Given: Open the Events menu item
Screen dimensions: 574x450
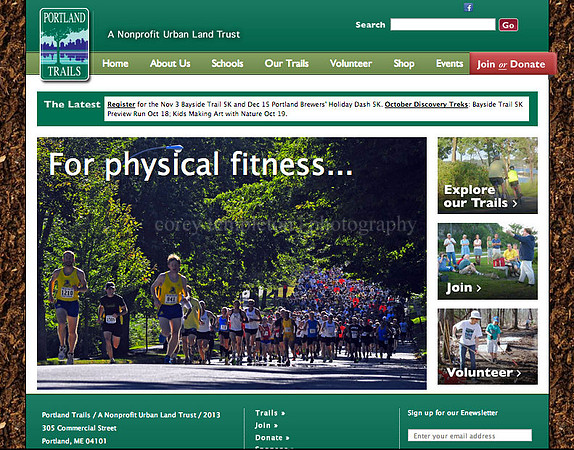Looking at the screenshot, I should point(450,63).
